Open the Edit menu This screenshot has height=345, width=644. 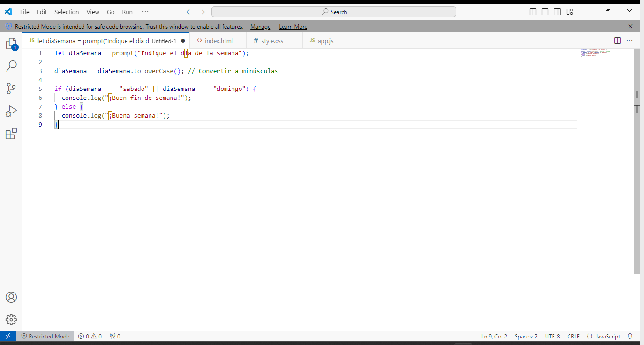(42, 12)
